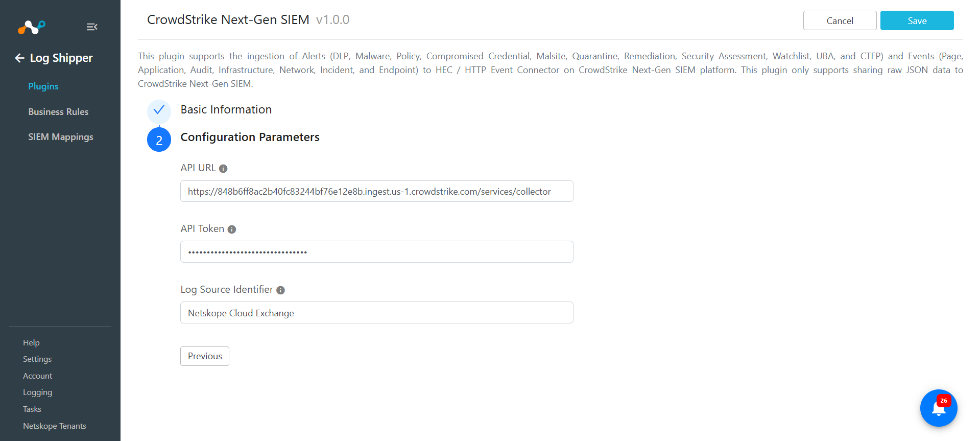
Task: Open the Settings link in sidebar
Action: tap(37, 359)
